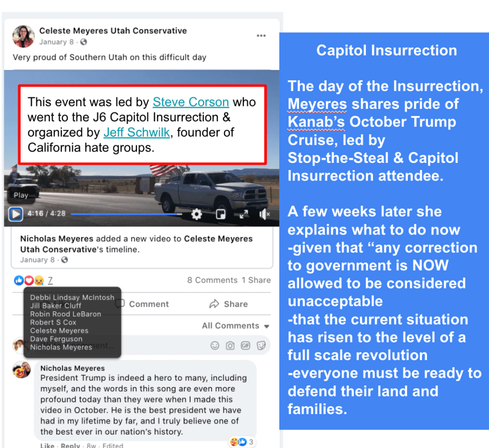Expand the All Comments dropdown
Image resolution: width=489 pixels, height=448 pixels.
[235, 326]
